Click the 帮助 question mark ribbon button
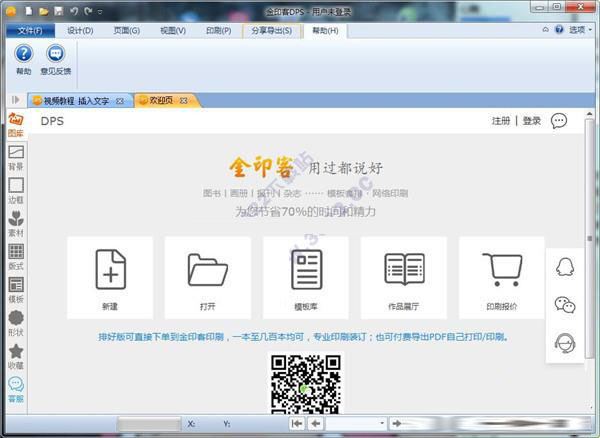The height and width of the screenshot is (438, 600). click(x=24, y=59)
